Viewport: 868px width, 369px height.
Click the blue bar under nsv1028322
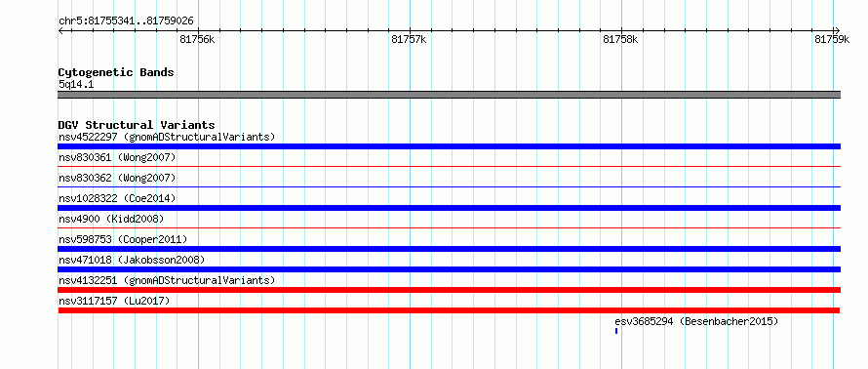tap(449, 208)
